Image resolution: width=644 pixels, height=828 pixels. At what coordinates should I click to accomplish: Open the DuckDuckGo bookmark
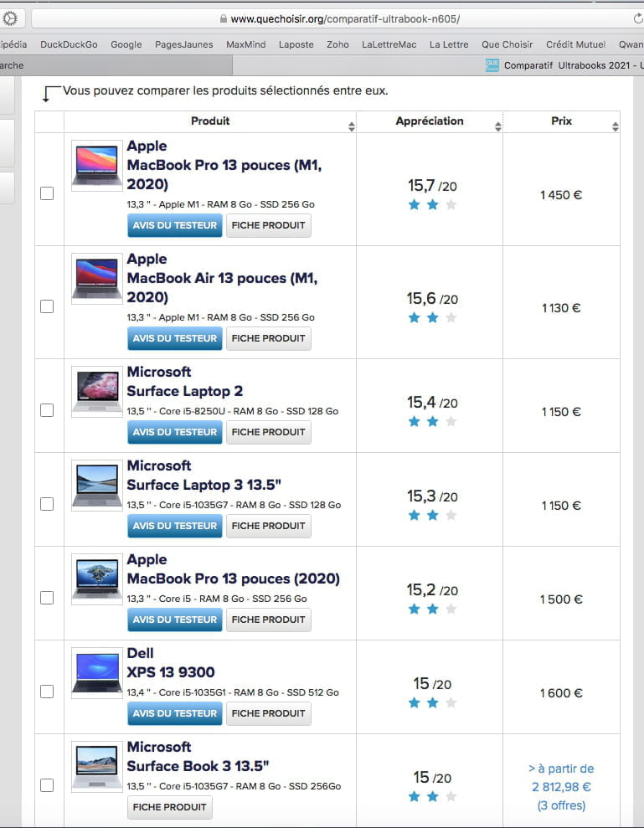tap(70, 45)
